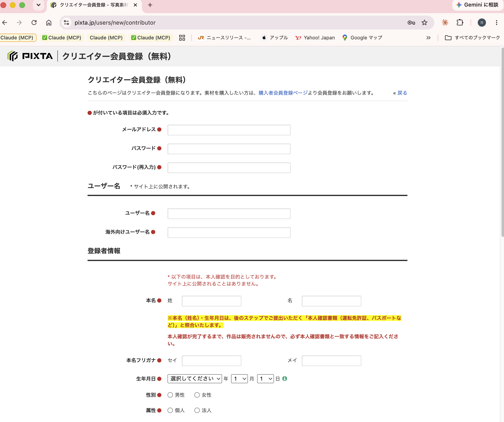
Task: Close the クリエイター会員登録 tab
Action: click(135, 5)
